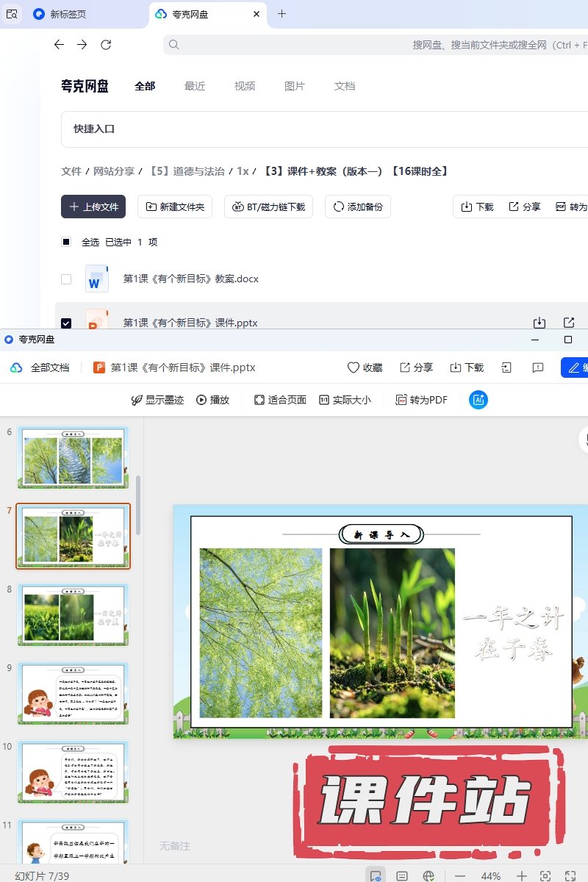The width and height of the screenshot is (588, 882).
Task: Open the 文档 category tab
Action: 345,86
